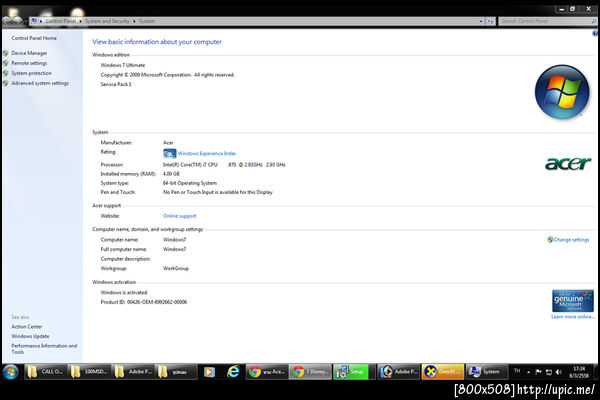Screen dimensions: 600x400
Task: Click the TH language indicator
Action: point(517,371)
